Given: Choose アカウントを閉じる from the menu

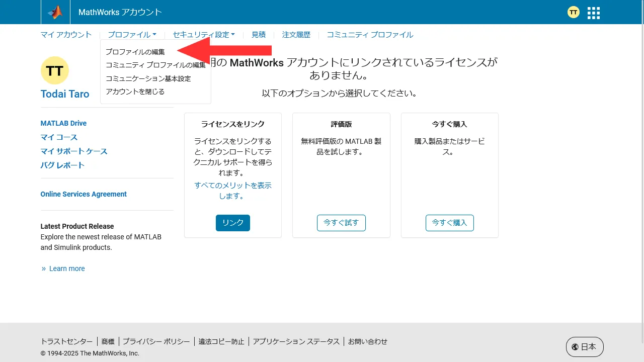Looking at the screenshot, I should pyautogui.click(x=135, y=92).
